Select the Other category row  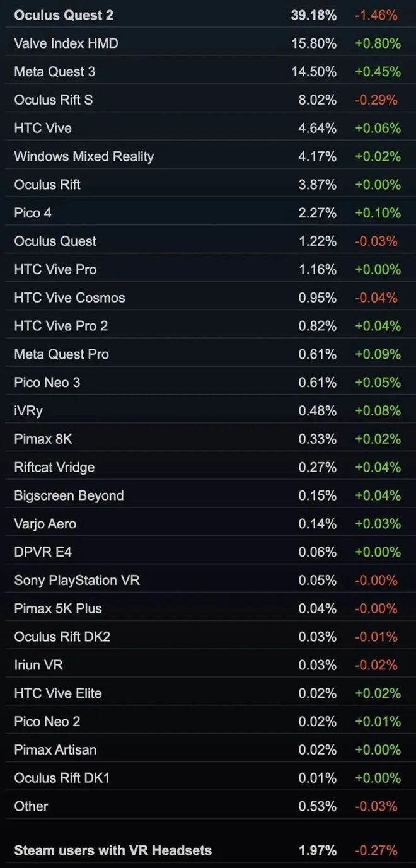pyautogui.click(x=208, y=806)
